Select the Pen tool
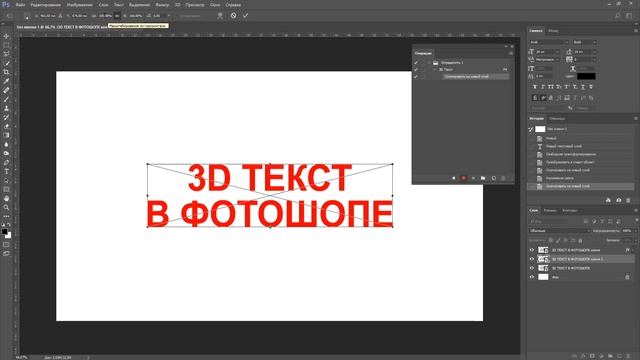Screen dimensions: 640x360 click(x=6, y=162)
